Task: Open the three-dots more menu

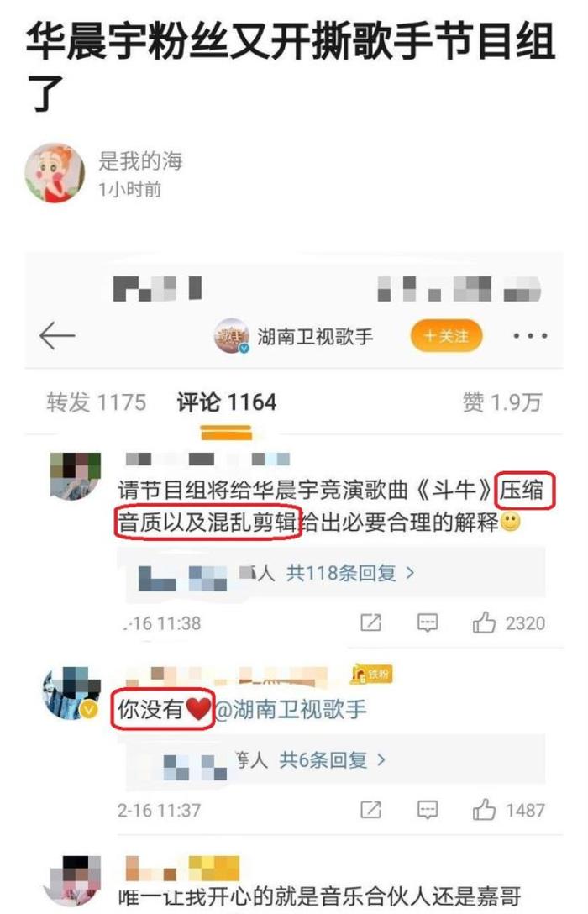Action: [x=530, y=336]
